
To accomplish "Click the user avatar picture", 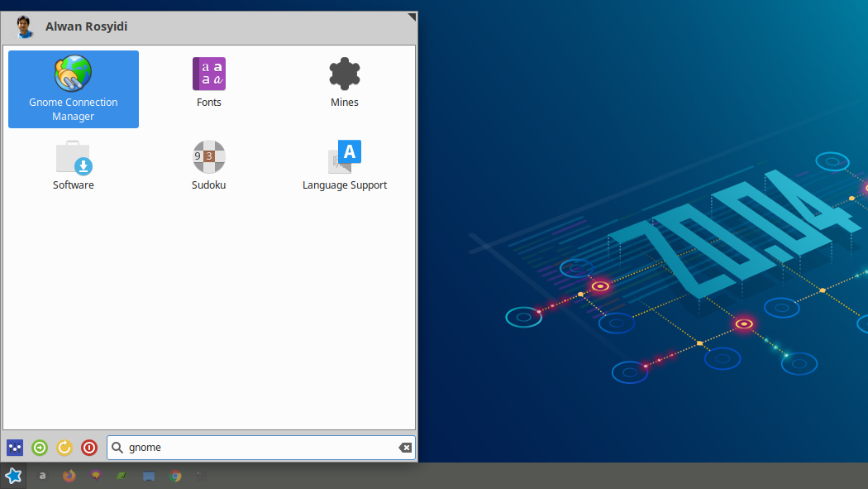I will pyautogui.click(x=24, y=26).
